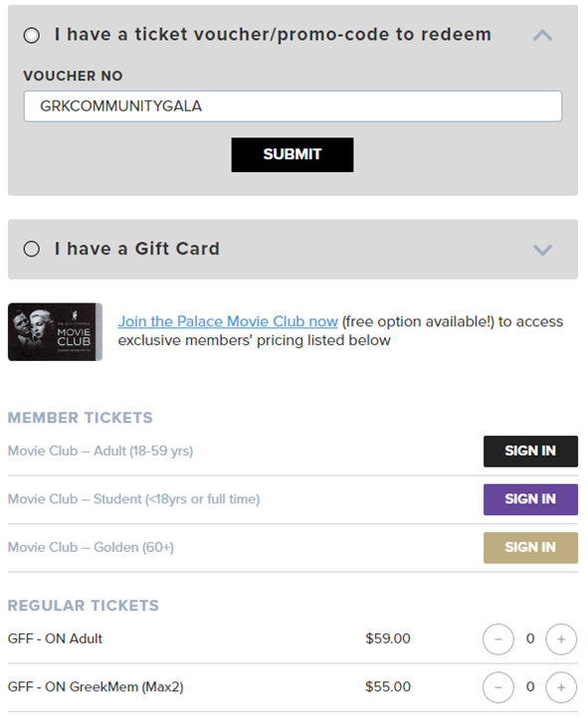
Task: Submit the voucher code
Action: (293, 154)
